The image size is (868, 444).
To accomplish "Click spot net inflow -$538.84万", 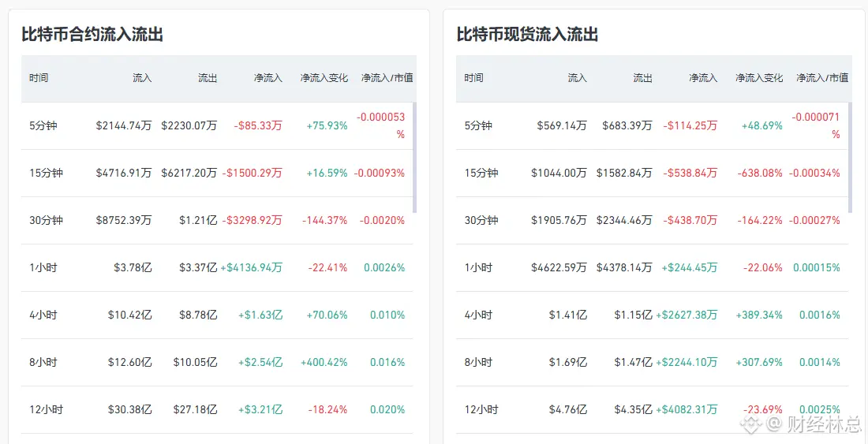I will click(690, 173).
